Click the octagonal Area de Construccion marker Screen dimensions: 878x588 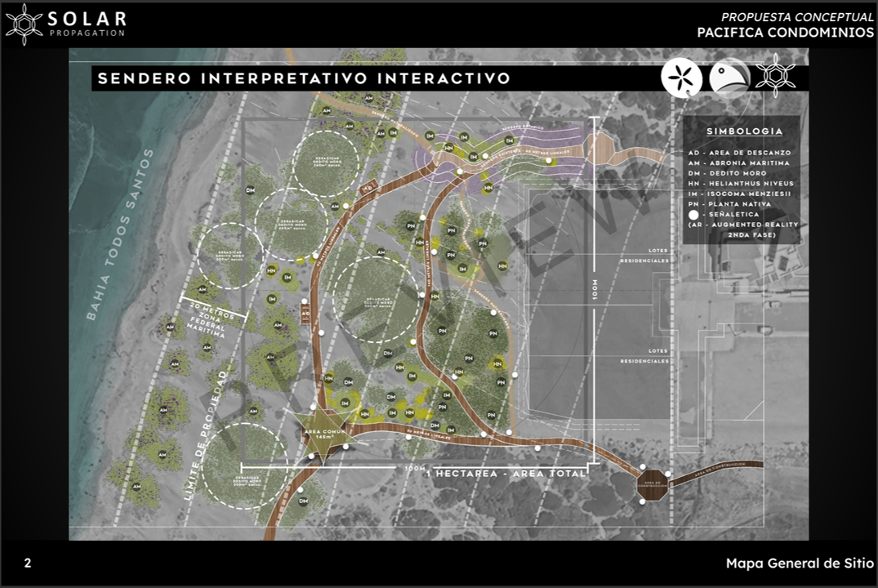653,484
